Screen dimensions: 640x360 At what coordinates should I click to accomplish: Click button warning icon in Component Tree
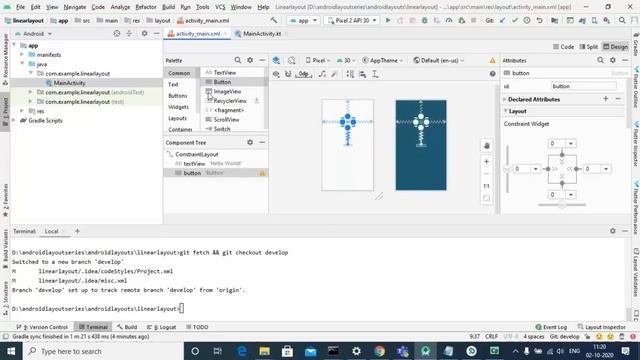(x=262, y=173)
